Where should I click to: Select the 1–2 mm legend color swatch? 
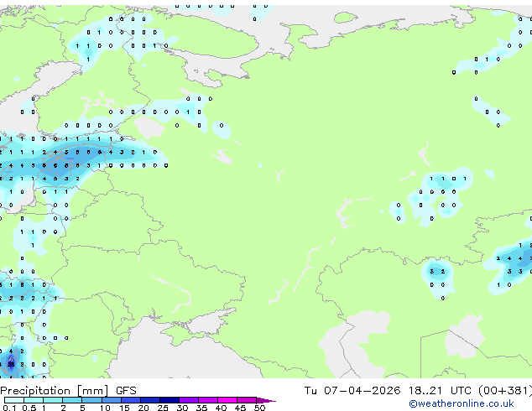pos(53,400)
